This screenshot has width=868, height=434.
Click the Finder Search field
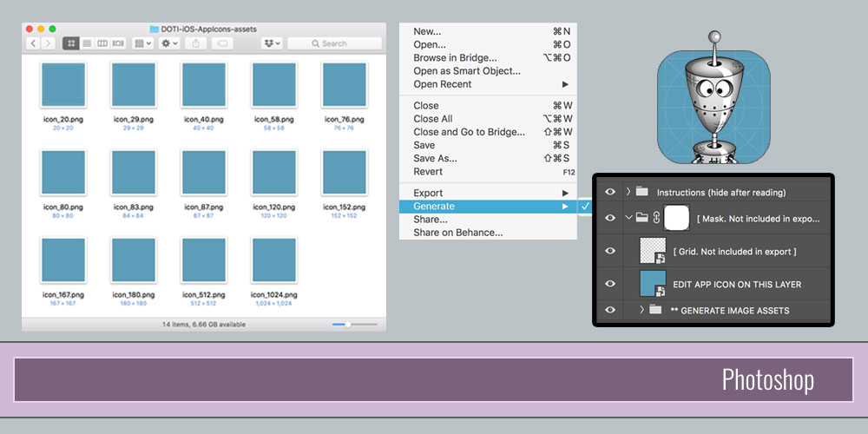[334, 43]
